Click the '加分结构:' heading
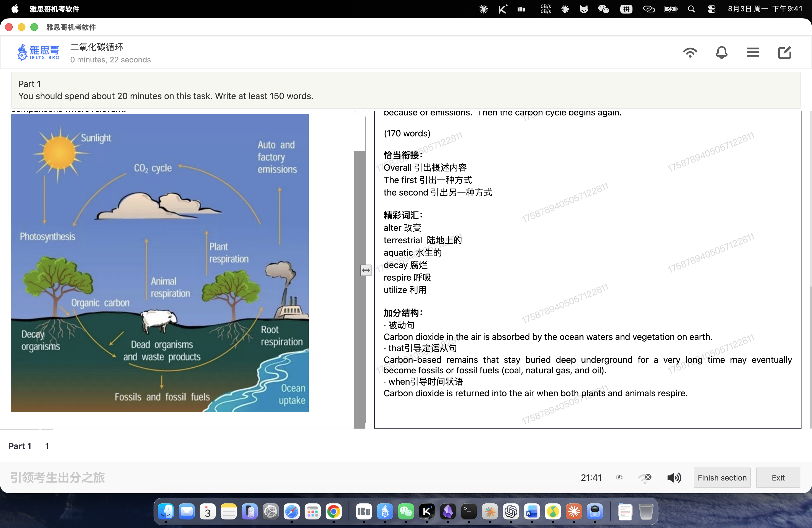Image resolution: width=812 pixels, height=528 pixels. (x=403, y=313)
